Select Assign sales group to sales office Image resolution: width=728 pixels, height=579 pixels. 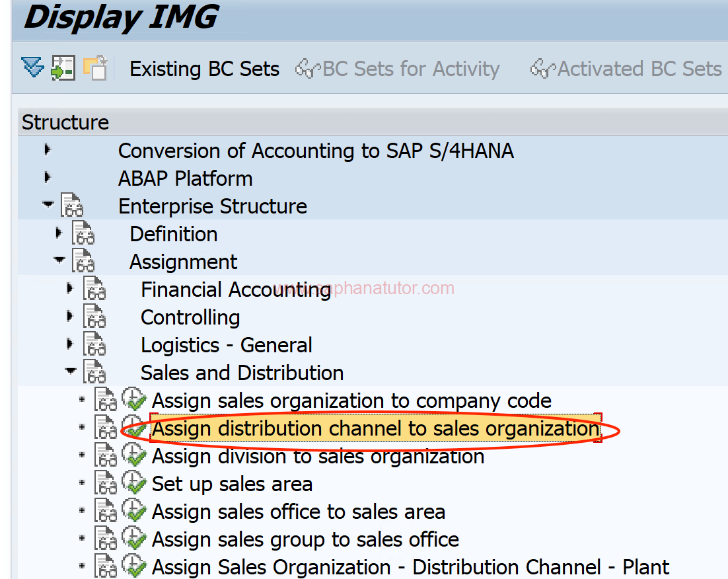point(305,539)
